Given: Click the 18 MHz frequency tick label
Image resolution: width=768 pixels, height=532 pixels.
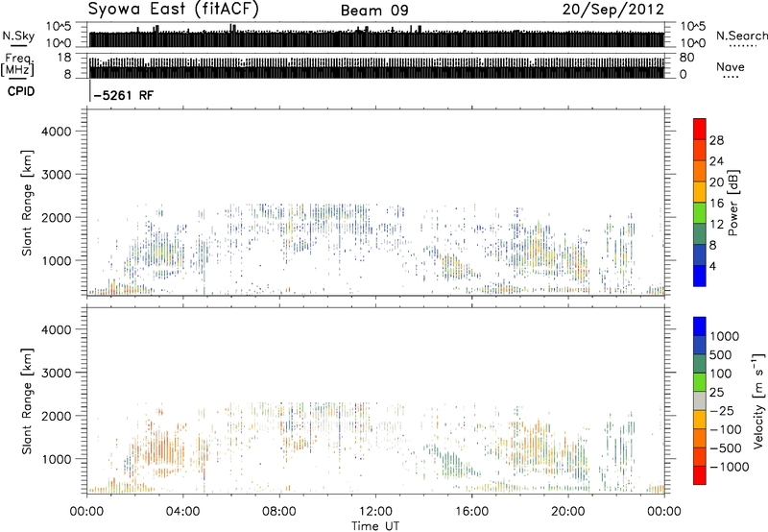Looking at the screenshot, I should (x=63, y=58).
